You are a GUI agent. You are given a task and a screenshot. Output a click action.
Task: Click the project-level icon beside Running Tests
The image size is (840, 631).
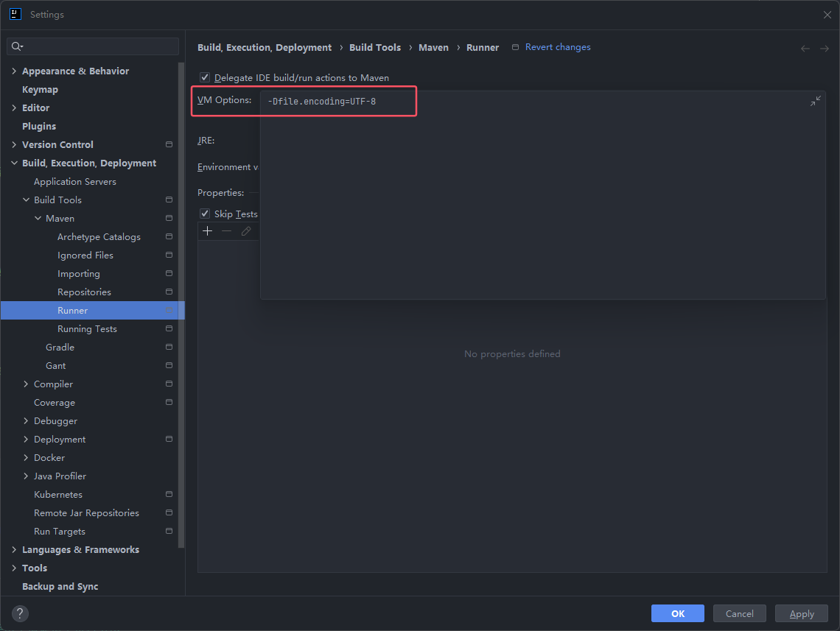[169, 328]
